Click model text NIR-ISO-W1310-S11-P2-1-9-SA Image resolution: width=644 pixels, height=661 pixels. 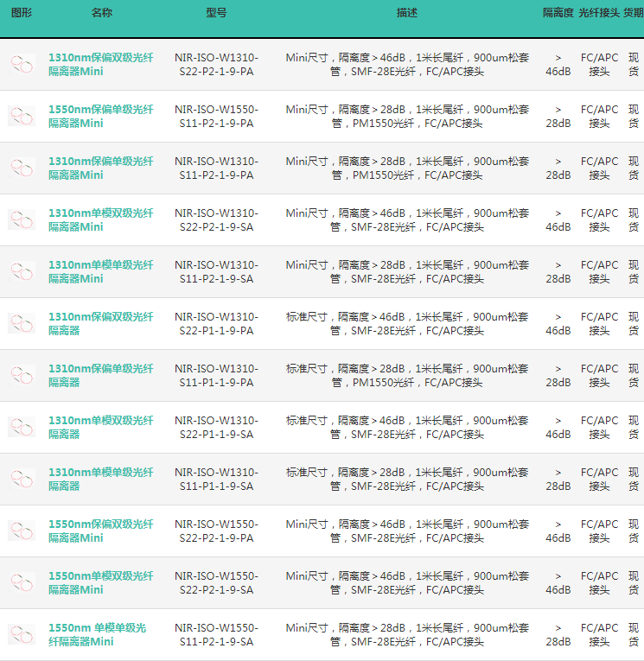click(216, 272)
